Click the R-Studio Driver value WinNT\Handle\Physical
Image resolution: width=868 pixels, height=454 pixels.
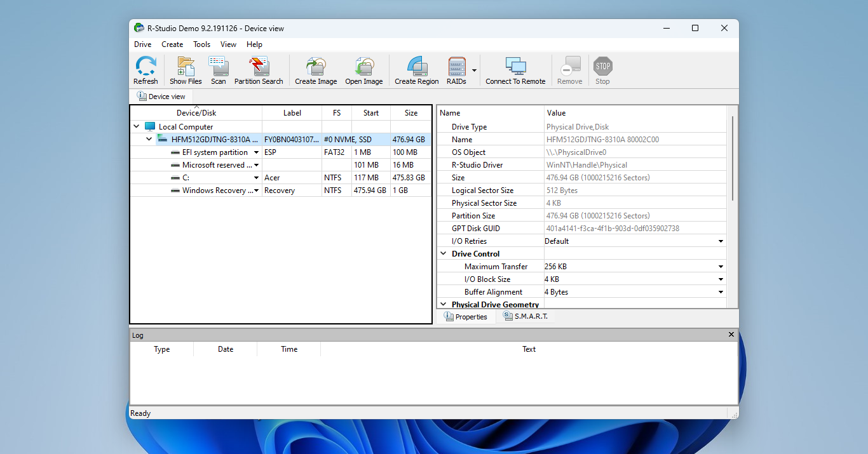pos(587,165)
